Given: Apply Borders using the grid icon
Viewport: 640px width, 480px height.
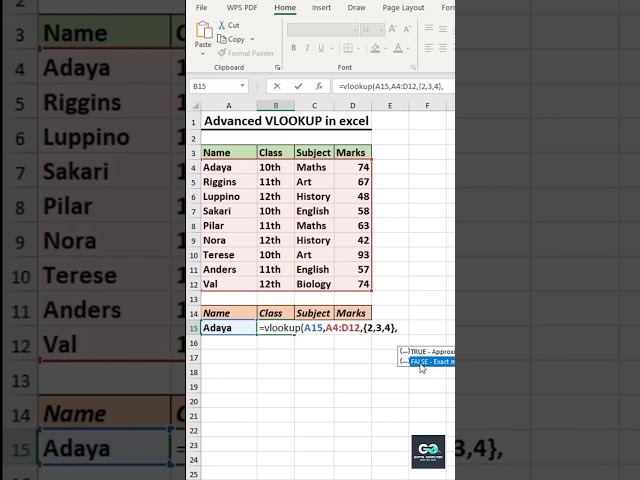Looking at the screenshot, I should tap(348, 48).
